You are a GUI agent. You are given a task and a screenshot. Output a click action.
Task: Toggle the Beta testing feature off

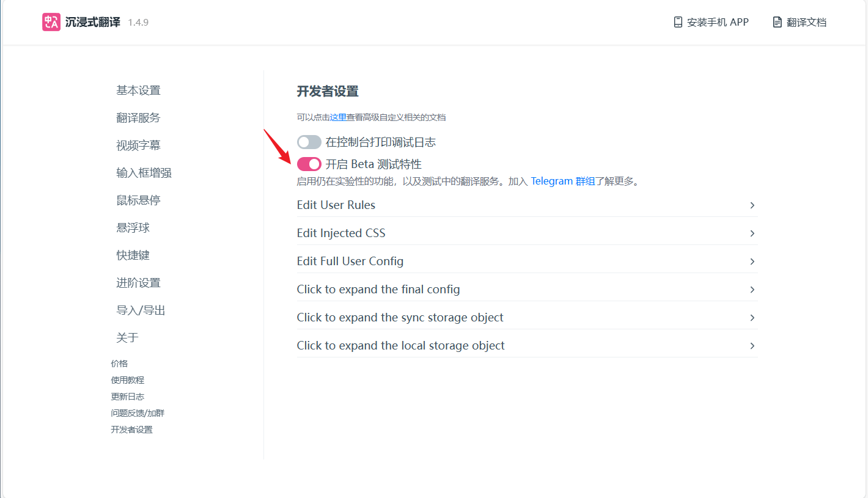[x=309, y=164]
